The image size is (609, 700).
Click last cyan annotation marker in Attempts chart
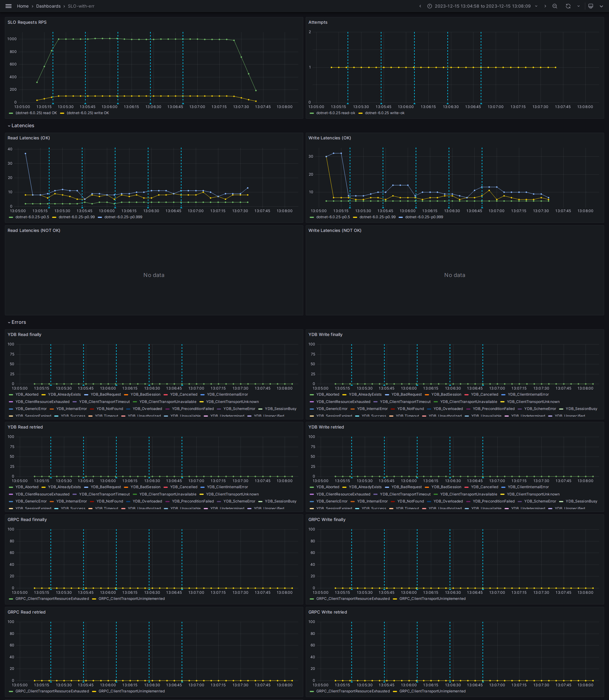click(x=481, y=103)
